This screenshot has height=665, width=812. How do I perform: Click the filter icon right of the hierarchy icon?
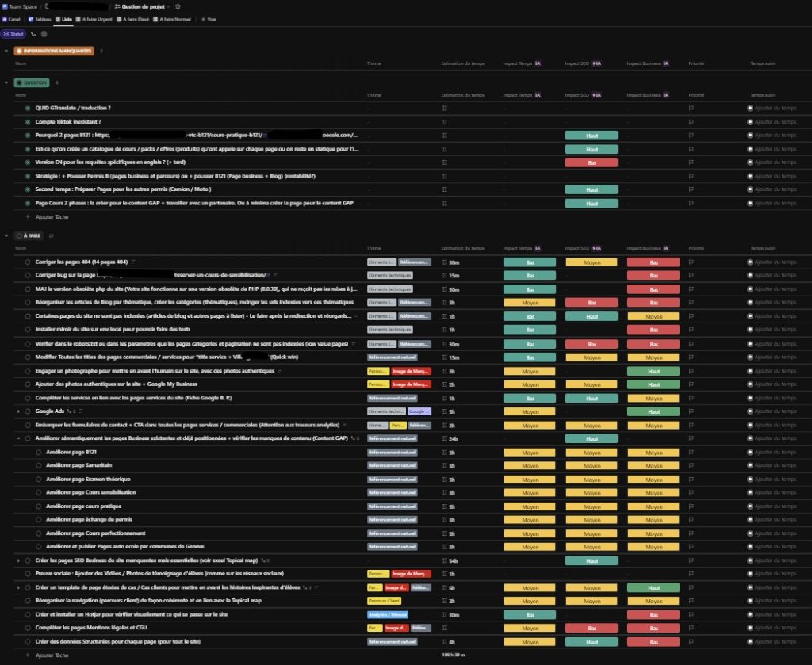[44, 33]
